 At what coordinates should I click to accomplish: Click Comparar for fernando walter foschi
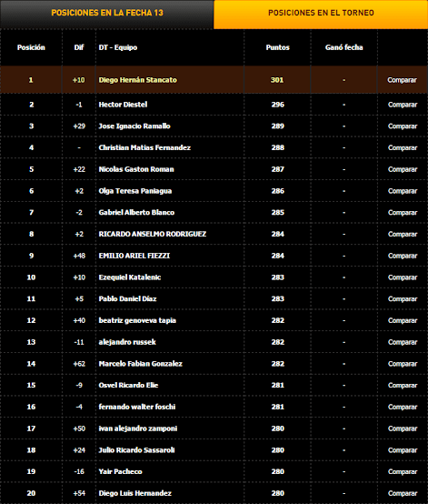pyautogui.click(x=403, y=407)
